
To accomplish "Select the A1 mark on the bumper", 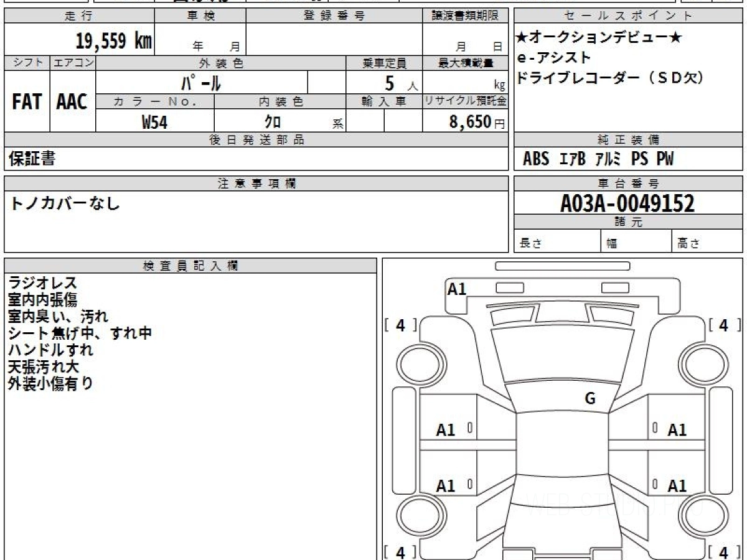I will point(457,289).
